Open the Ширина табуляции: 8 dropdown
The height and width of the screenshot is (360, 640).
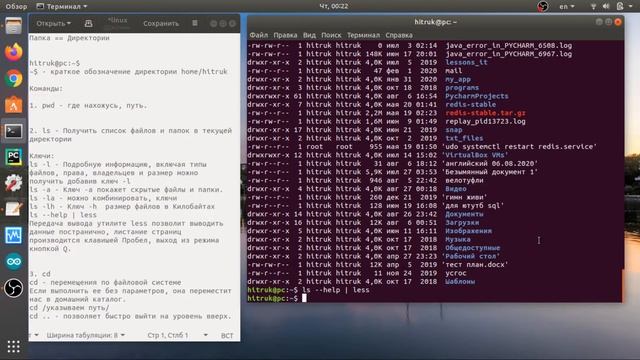click(85, 335)
